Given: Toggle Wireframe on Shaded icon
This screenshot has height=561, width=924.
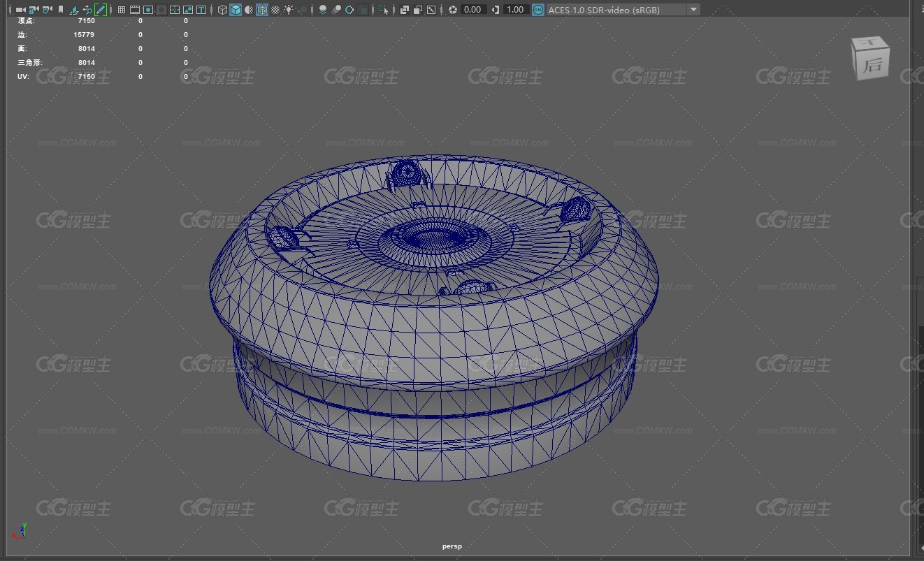Looking at the screenshot, I should pyautogui.click(x=262, y=10).
